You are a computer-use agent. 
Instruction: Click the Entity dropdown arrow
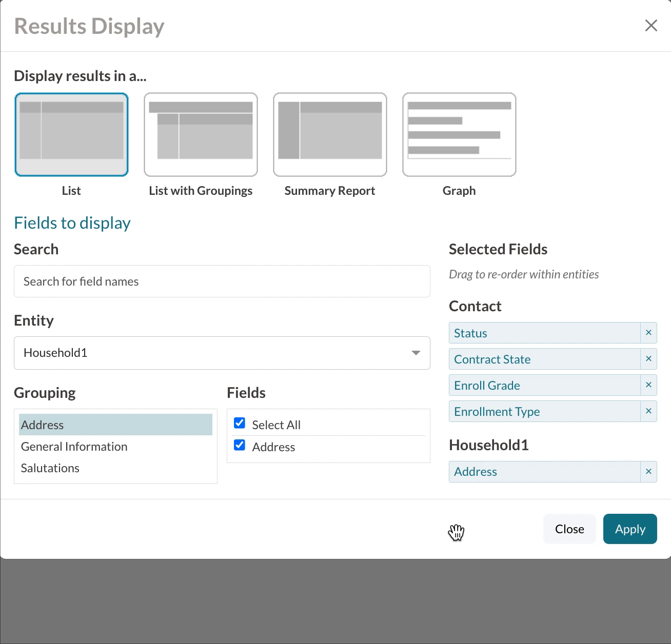click(x=416, y=353)
